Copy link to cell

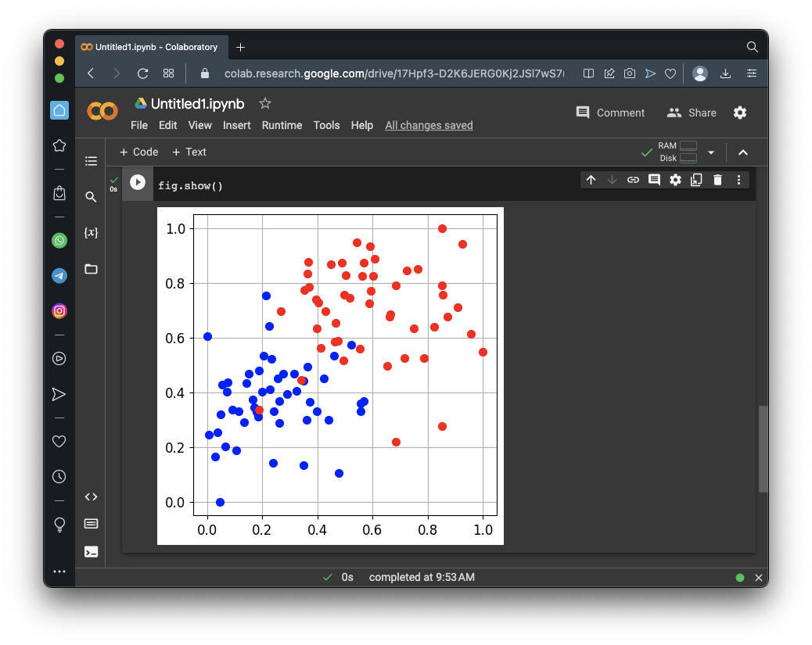(633, 180)
